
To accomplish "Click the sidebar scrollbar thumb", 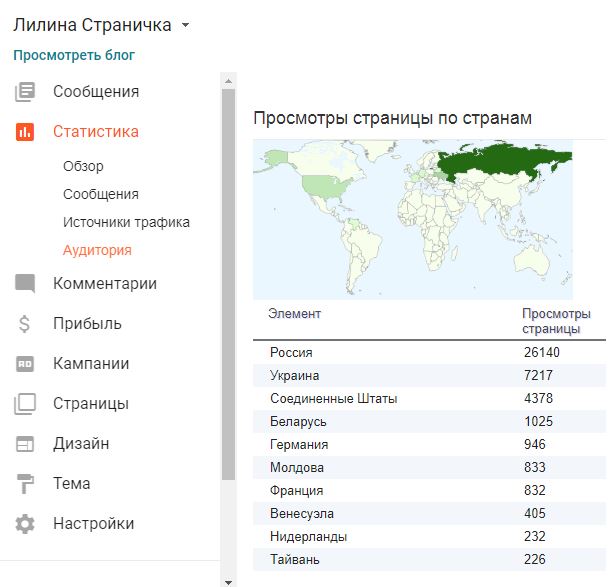I will 229,284.
